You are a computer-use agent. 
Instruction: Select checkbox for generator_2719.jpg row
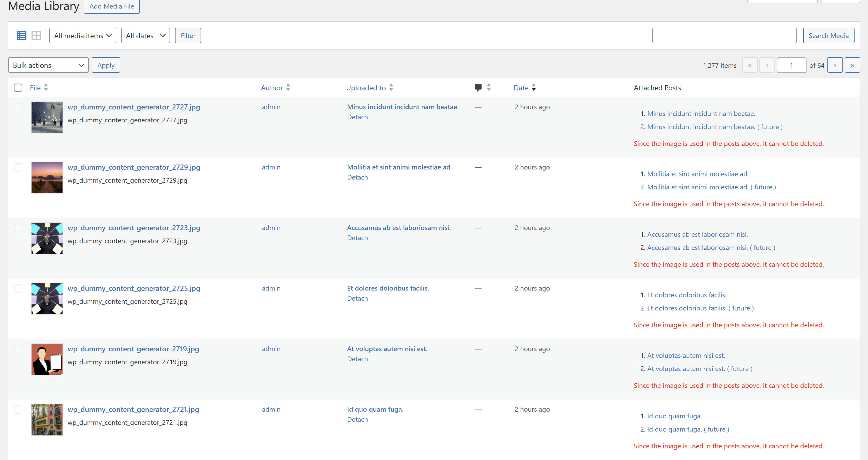[x=18, y=349]
